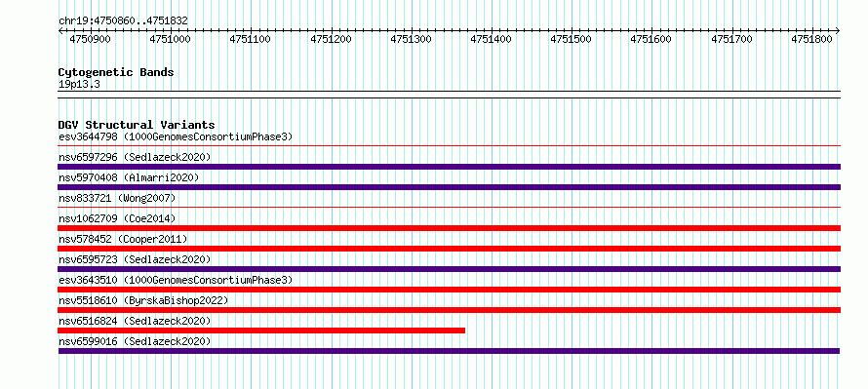Click nsv1062709 (Coe2014) label
The height and width of the screenshot is (389, 868).
117,218
